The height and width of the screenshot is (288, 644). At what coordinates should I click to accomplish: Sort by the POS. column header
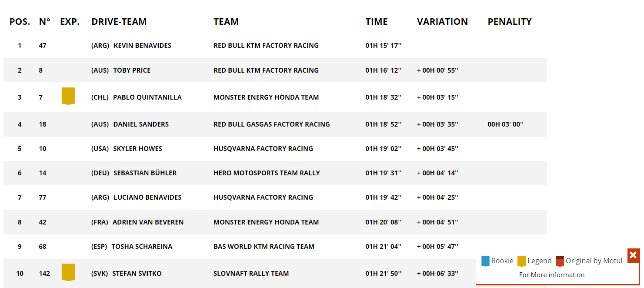click(20, 22)
